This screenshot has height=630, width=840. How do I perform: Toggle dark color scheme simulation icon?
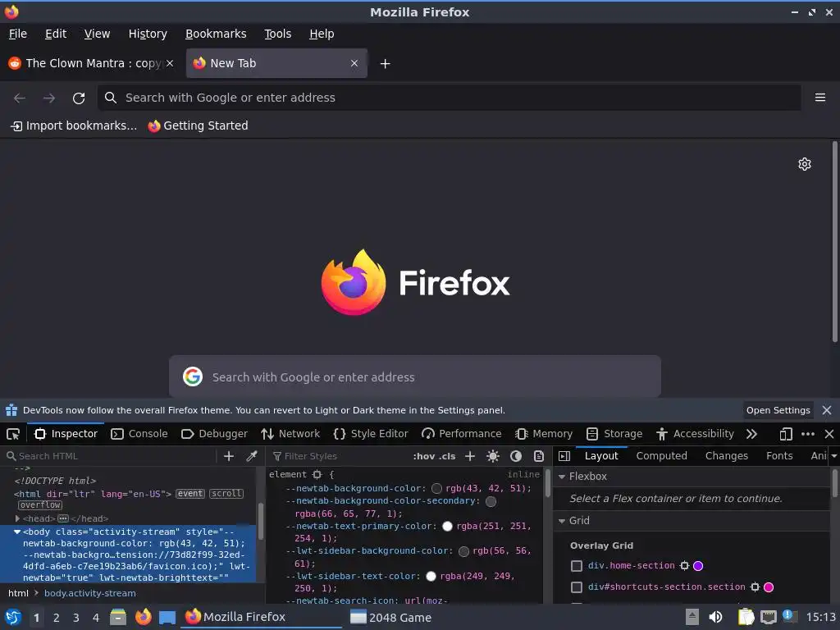pyautogui.click(x=516, y=456)
